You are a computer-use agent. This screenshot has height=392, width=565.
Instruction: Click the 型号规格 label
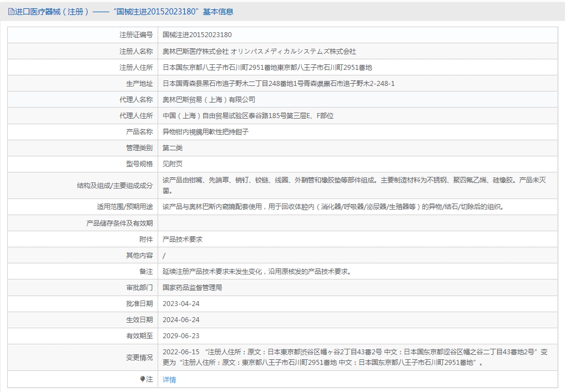(x=139, y=164)
